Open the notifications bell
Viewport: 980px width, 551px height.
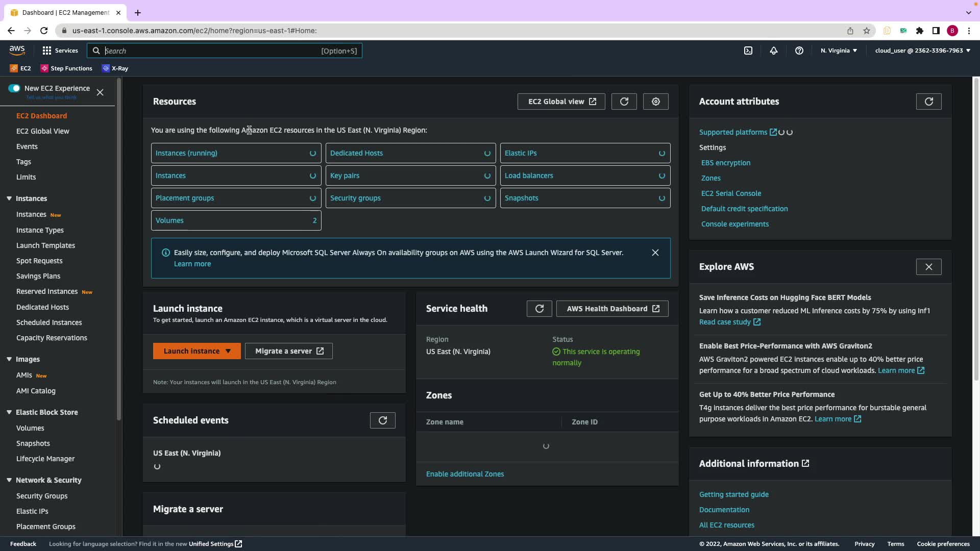pyautogui.click(x=774, y=51)
